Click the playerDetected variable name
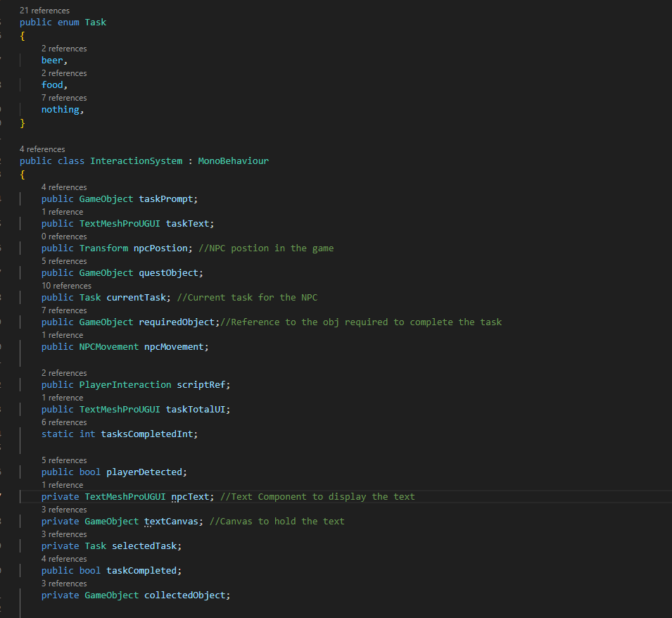The image size is (672, 618). pyautogui.click(x=144, y=472)
